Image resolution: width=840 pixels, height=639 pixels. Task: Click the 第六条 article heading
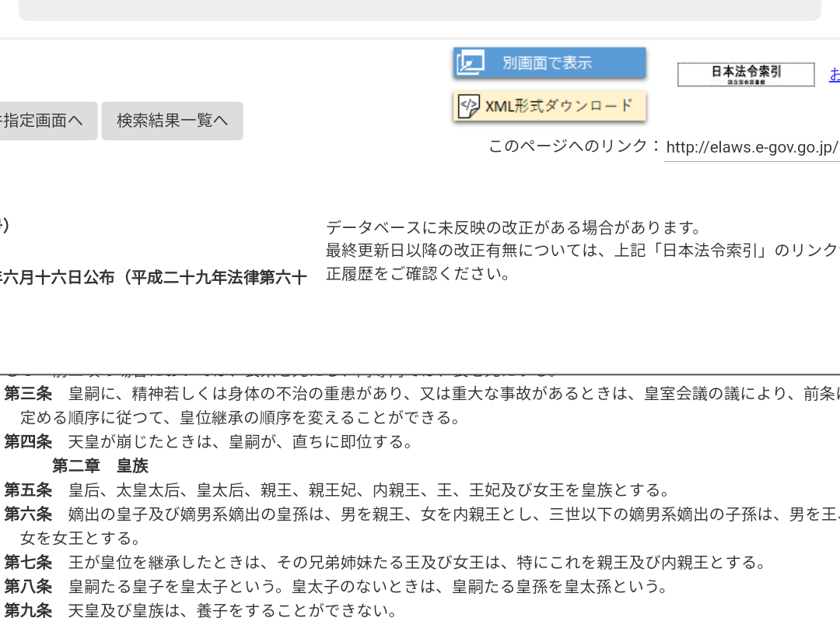coord(29,514)
